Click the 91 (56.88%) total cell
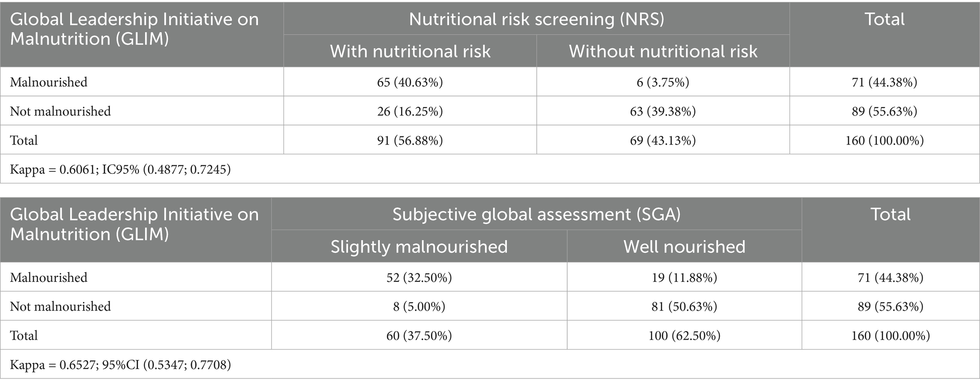Viewport: 980px width, 387px height. coord(410,141)
